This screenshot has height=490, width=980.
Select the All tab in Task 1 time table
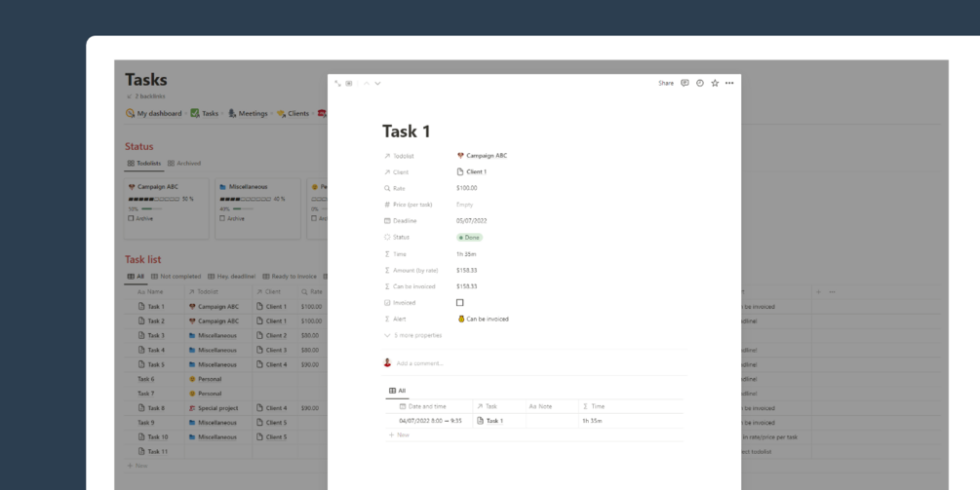397,391
